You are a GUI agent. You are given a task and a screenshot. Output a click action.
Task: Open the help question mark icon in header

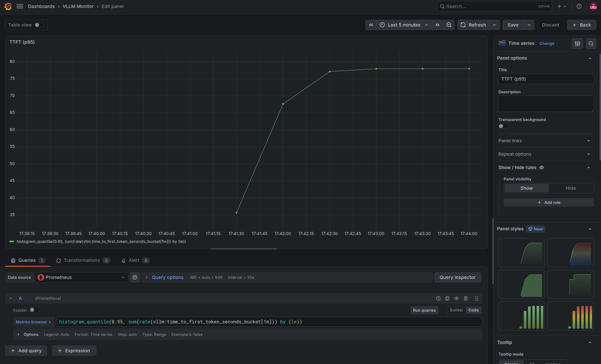click(579, 6)
